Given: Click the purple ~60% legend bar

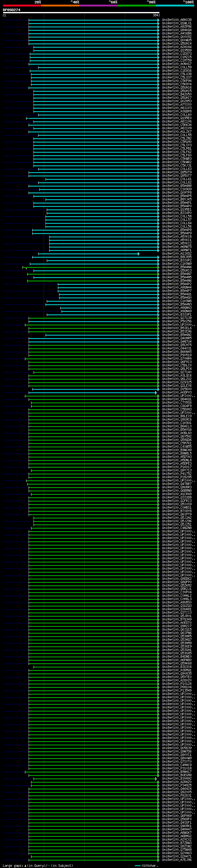Looking at the screenshot, I should click(x=98, y=6).
